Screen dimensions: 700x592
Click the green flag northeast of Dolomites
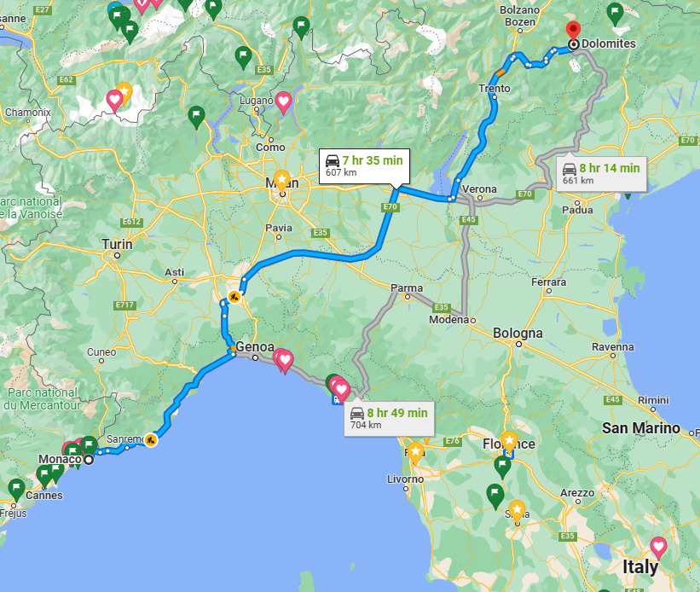coord(615,14)
